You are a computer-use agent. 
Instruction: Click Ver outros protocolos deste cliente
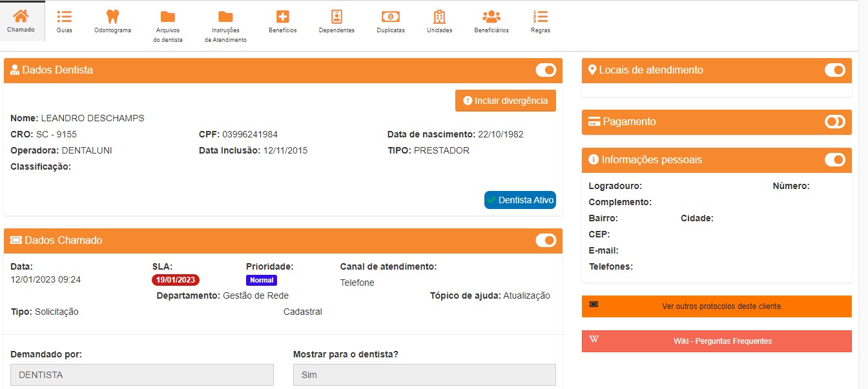pyautogui.click(x=717, y=306)
